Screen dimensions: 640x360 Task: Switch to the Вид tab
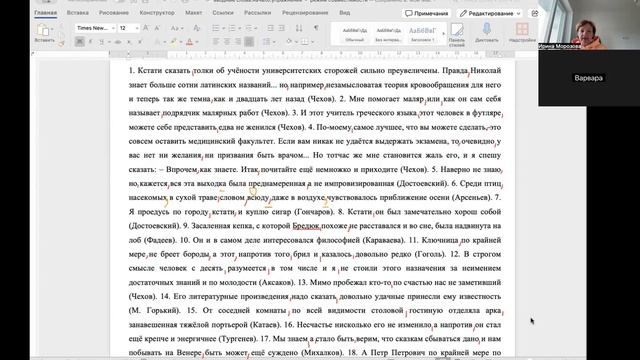pos(344,13)
